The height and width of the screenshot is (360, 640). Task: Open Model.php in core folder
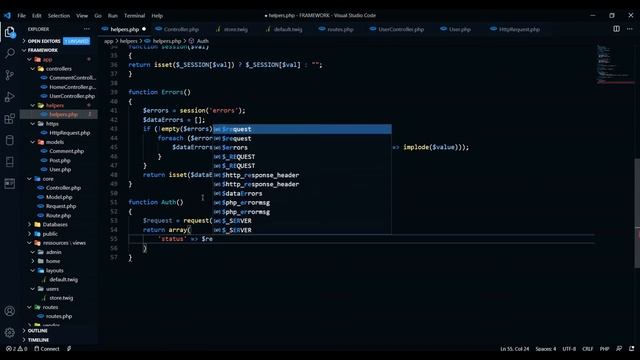(59, 197)
